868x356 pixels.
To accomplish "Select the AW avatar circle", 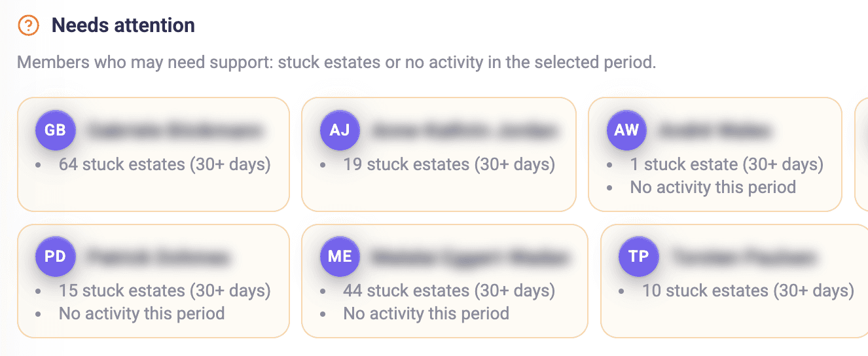I will [x=626, y=130].
